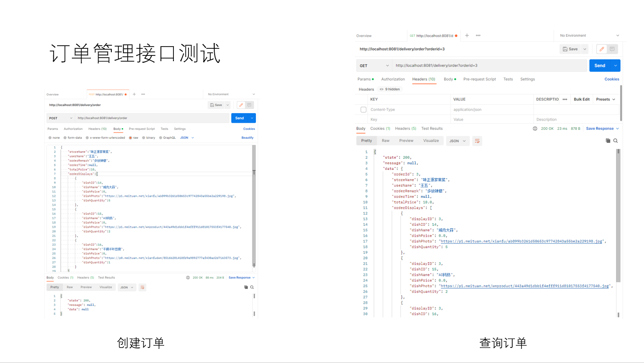Open Params tab in the GET window
This screenshot has width=644, height=363.
coord(365,79)
